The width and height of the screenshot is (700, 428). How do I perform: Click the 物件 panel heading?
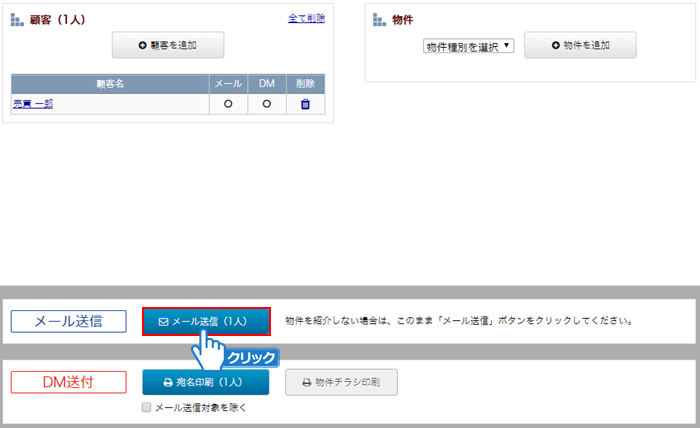(402, 20)
